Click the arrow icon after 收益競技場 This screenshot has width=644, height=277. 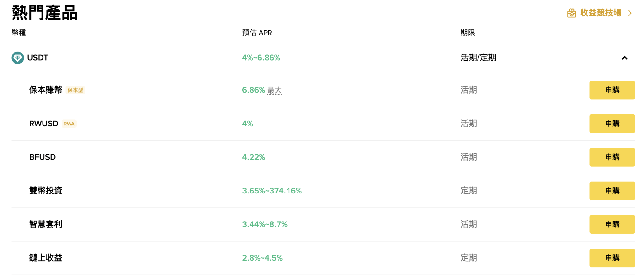click(x=630, y=13)
